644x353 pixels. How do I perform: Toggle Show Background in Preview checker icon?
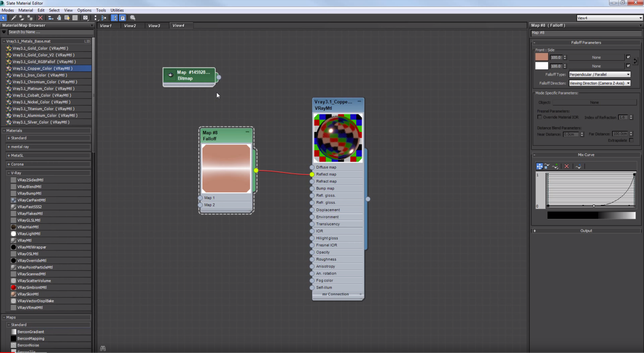tap(75, 18)
